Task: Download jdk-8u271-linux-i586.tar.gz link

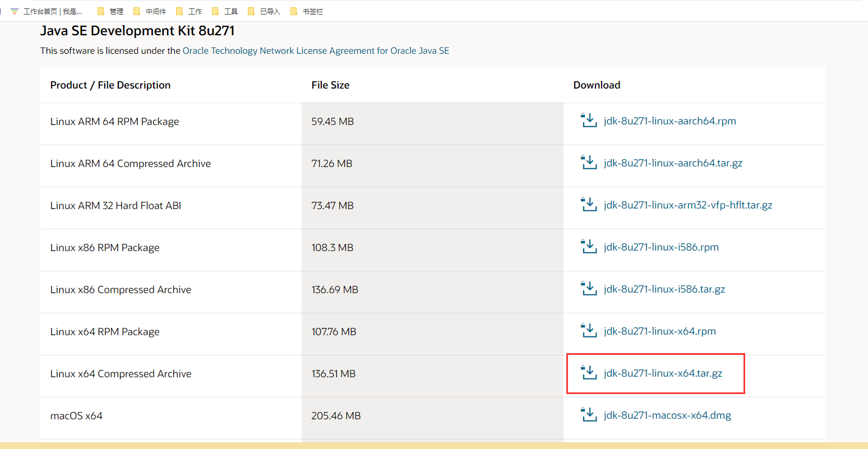Action: 664,289
